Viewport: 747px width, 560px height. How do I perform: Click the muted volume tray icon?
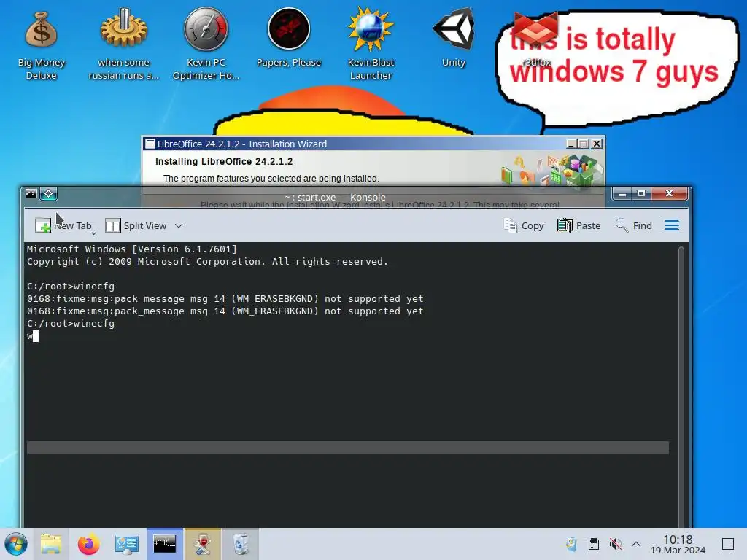click(615, 544)
